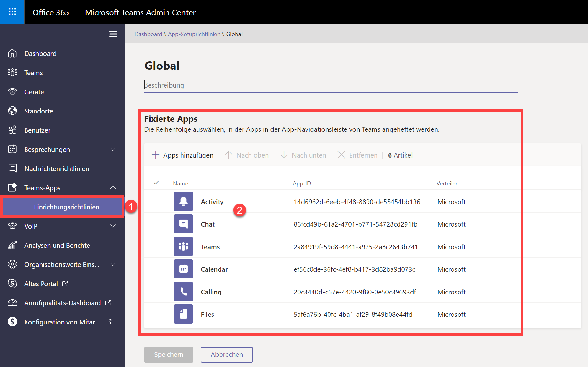Open Nachrichtenrichtlinien in the sidebar
This screenshot has height=367, width=588.
(x=63, y=168)
